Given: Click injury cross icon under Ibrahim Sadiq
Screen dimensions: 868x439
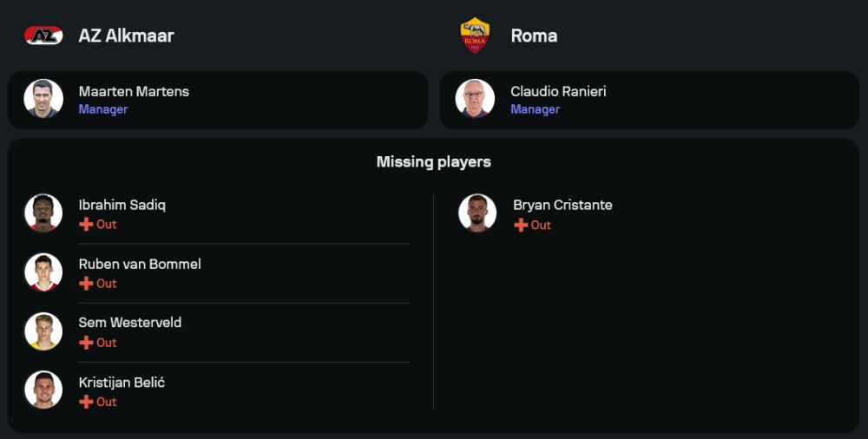Looking at the screenshot, I should (86, 225).
